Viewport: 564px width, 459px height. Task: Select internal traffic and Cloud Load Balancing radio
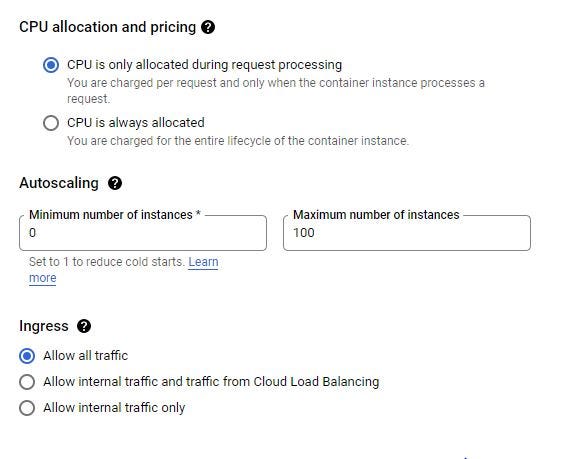pos(27,382)
